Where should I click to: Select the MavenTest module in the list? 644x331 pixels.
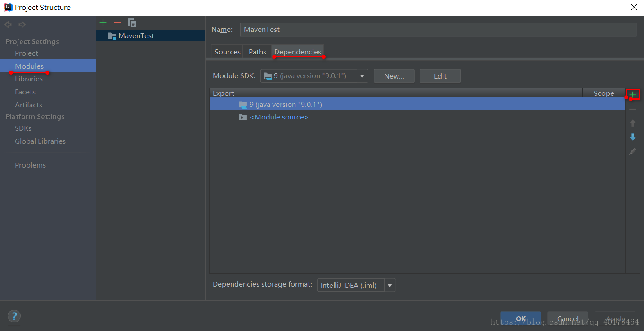(151, 36)
